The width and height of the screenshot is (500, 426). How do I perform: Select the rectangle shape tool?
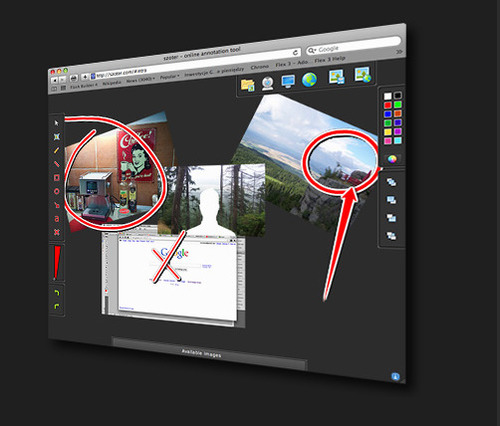[56, 178]
